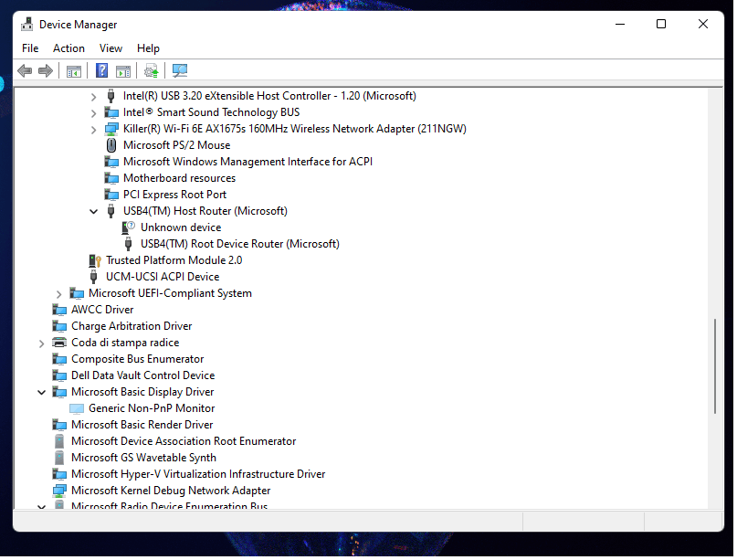Viewport: 737px width, 560px height.
Task: Click the UCM-UCSI ACPI Device icon
Action: pyautogui.click(x=93, y=277)
